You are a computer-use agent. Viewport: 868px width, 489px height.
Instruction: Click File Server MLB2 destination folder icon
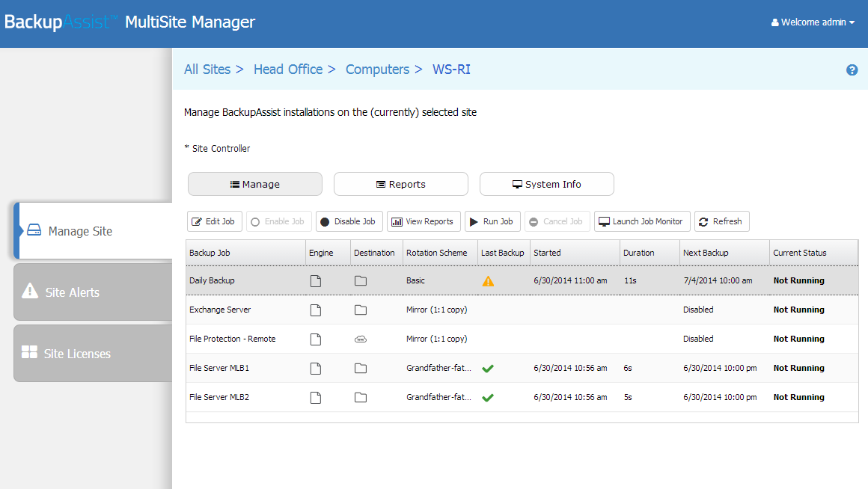point(361,397)
